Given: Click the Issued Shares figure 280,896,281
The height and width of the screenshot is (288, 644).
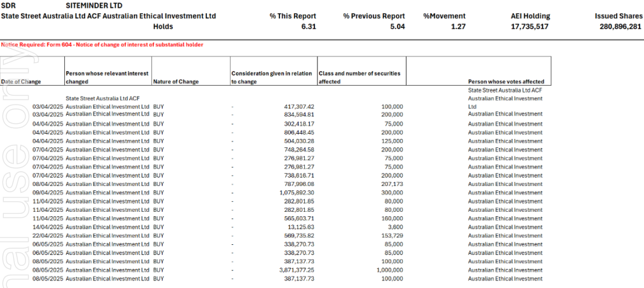Looking at the screenshot, I should [620, 27].
